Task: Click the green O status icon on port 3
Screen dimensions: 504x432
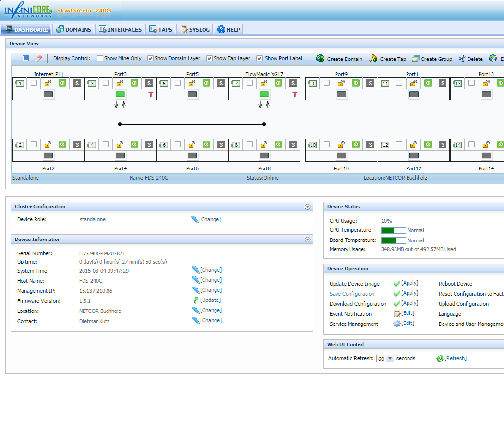Action: point(134,83)
